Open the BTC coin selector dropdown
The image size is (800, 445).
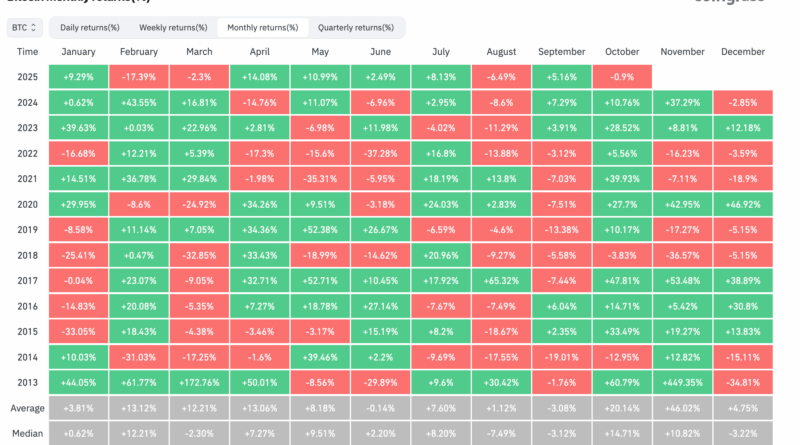[23, 27]
